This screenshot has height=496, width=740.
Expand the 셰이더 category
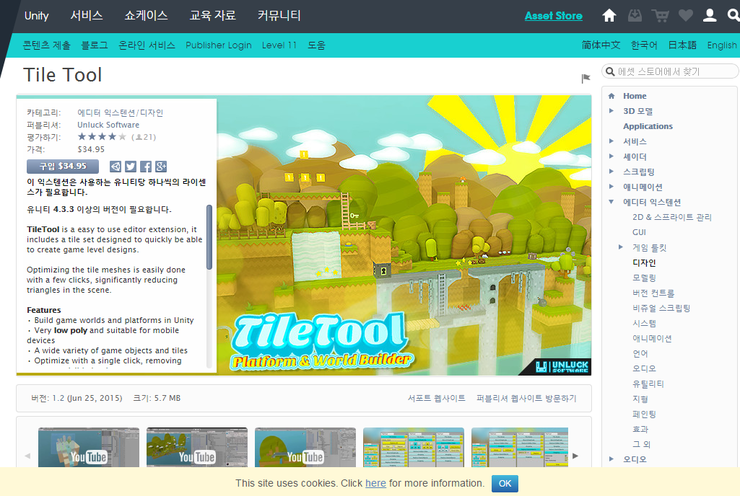click(x=611, y=156)
